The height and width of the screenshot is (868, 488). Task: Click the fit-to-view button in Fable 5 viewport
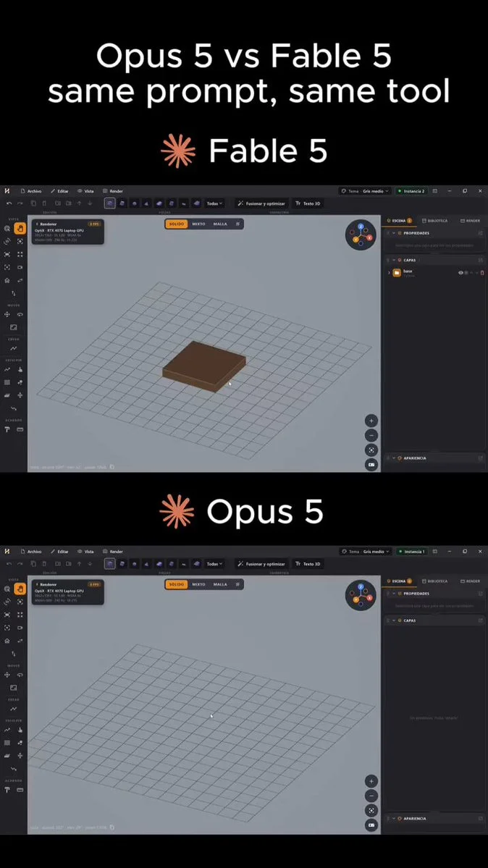click(x=371, y=450)
